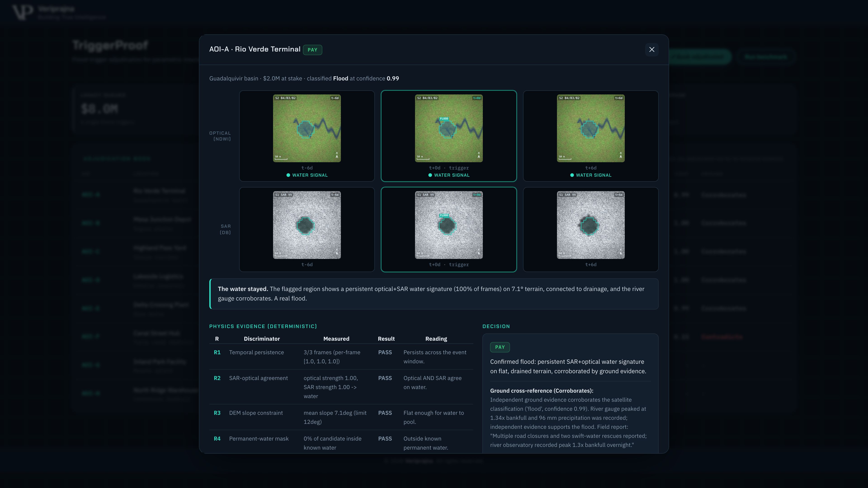Open the optical t+6d satellite thumbnail
868x488 pixels.
(x=591, y=128)
